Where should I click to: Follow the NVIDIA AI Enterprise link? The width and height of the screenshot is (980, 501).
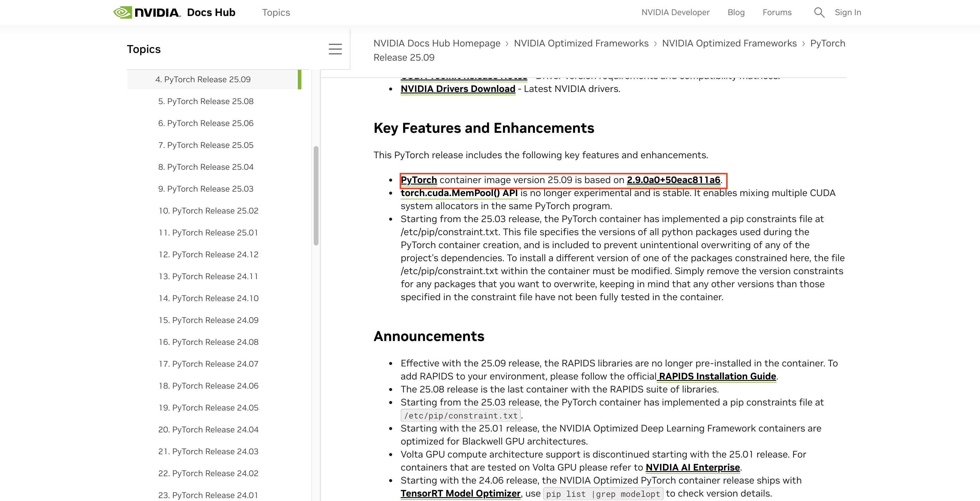(692, 467)
